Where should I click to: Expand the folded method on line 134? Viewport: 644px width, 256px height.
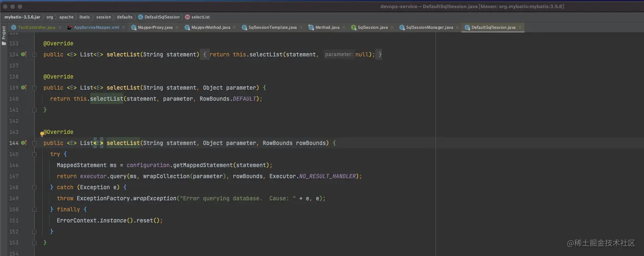click(x=34, y=55)
